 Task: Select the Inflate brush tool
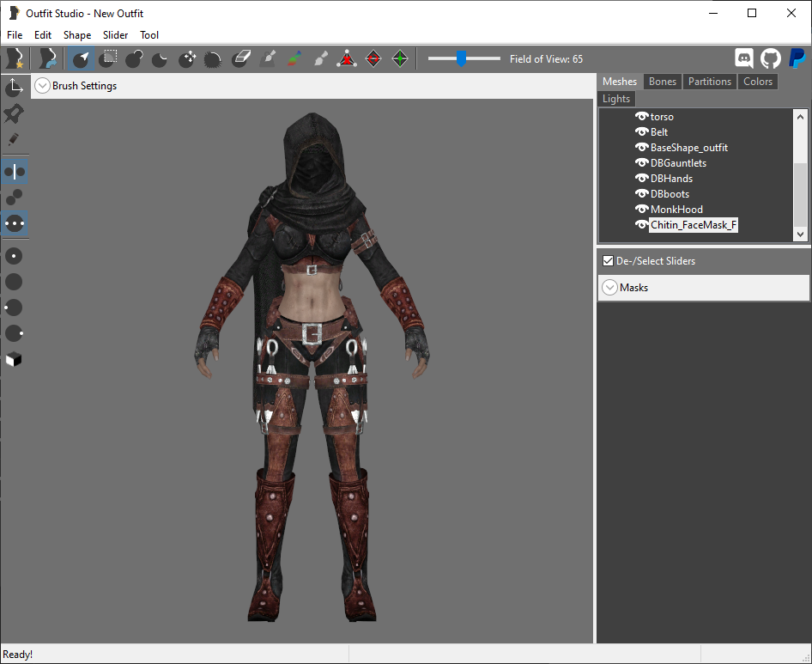click(x=134, y=59)
